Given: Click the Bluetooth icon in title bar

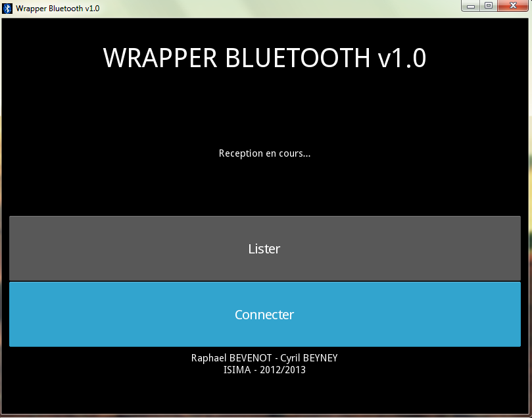Looking at the screenshot, I should pos(7,9).
